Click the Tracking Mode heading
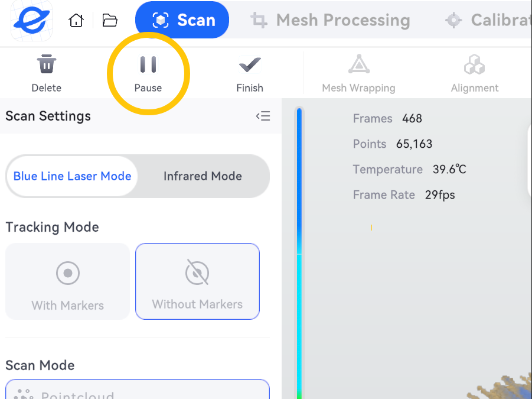The width and height of the screenshot is (532, 399). click(52, 227)
